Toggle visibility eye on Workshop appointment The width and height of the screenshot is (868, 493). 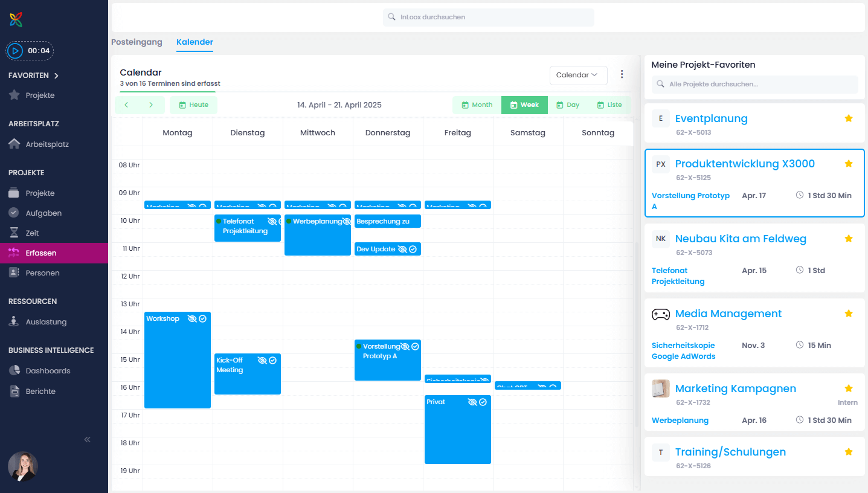[192, 319]
